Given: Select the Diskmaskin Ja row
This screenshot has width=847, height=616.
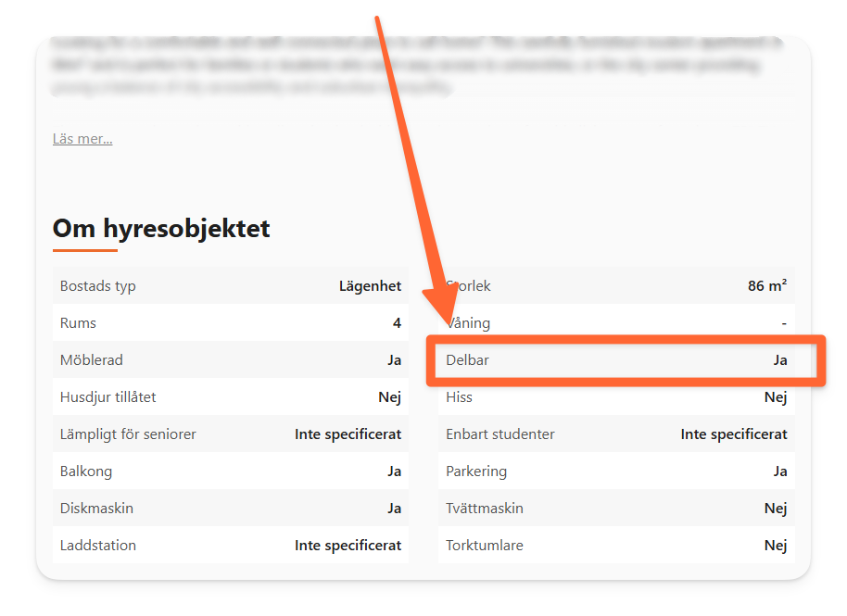Looking at the screenshot, I should pyautogui.click(x=231, y=509).
